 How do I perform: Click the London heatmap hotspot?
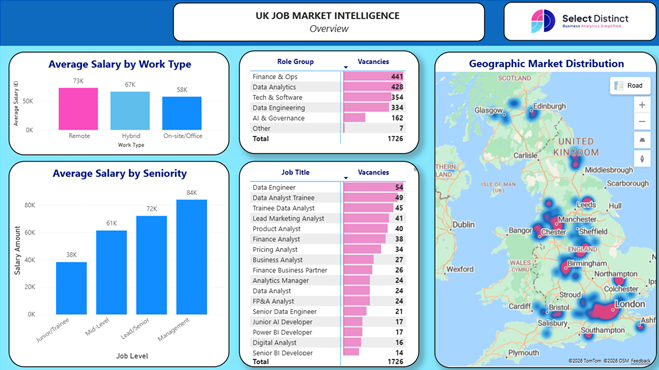pyautogui.click(x=602, y=312)
